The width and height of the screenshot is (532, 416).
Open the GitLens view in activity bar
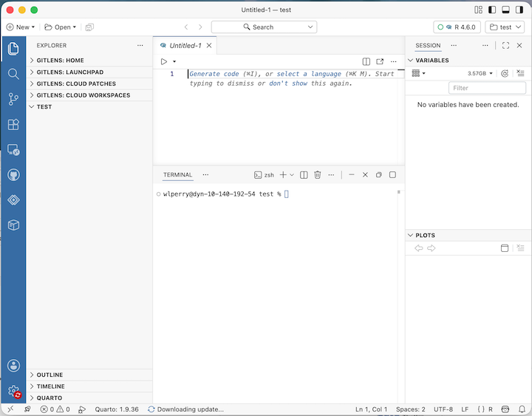click(13, 200)
